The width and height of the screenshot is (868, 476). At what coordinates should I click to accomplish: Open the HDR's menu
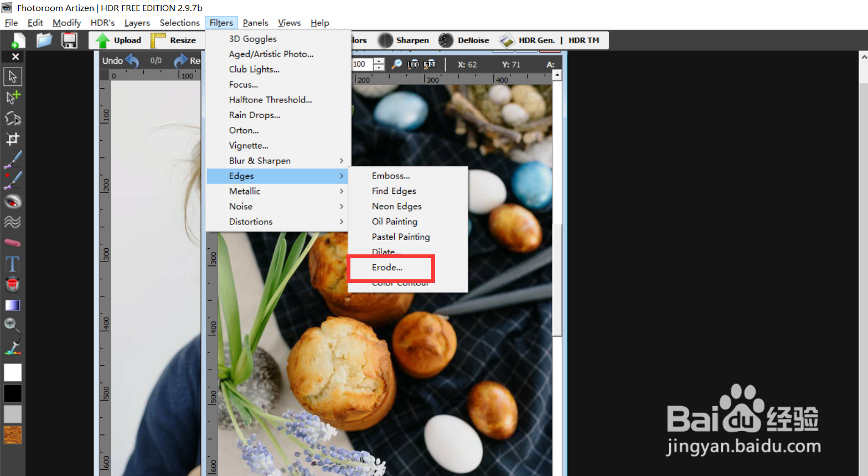102,23
